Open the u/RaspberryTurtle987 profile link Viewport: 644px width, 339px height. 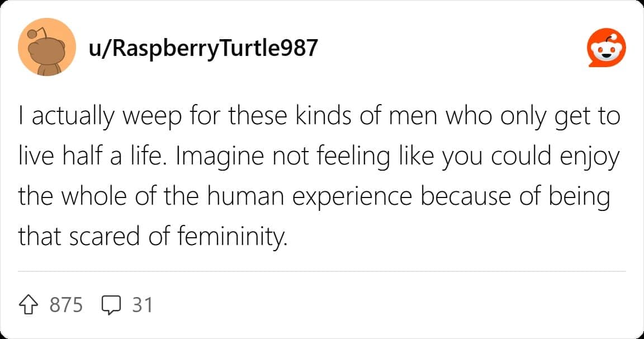203,48
